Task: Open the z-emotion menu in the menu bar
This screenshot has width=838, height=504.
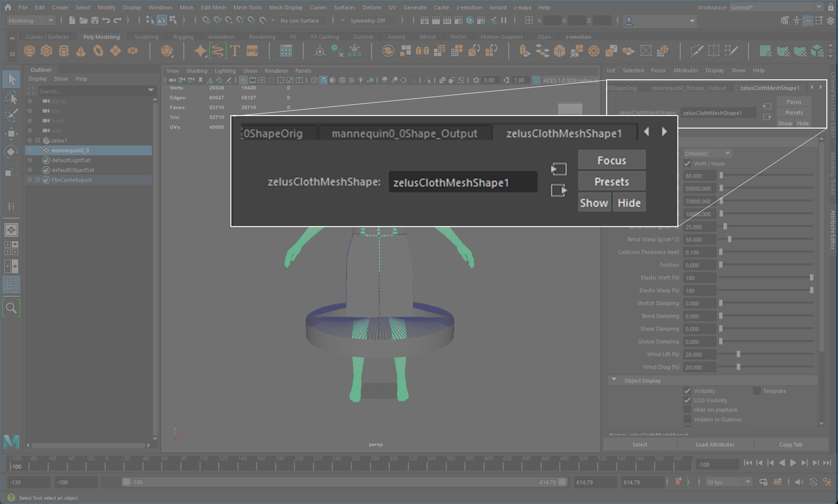Action: tap(469, 7)
